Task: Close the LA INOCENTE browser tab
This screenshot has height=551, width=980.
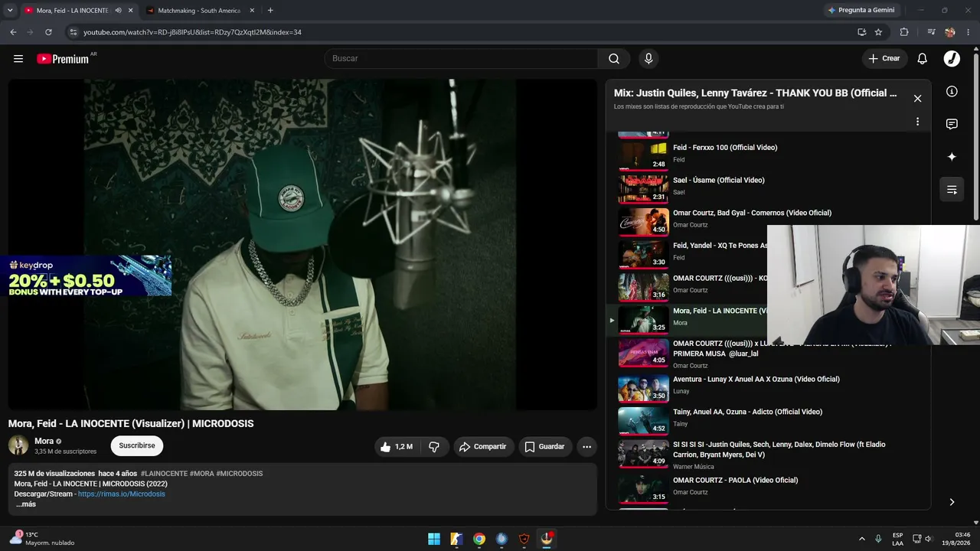Action: click(x=130, y=11)
